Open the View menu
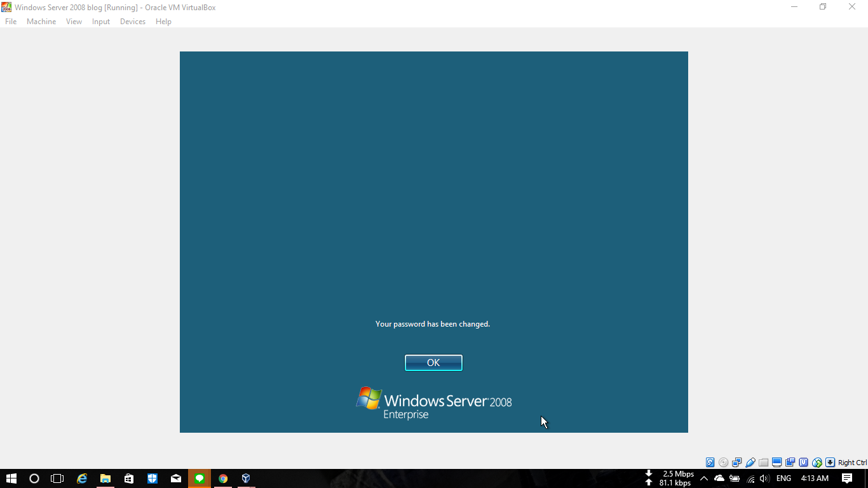Viewport: 868px width, 488px height. pos(74,21)
